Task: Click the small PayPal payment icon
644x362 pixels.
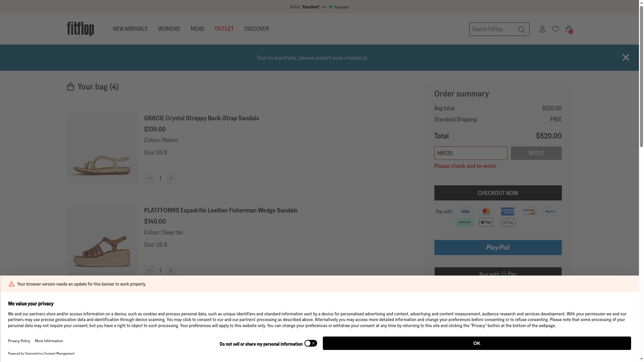Action: tap(551, 212)
